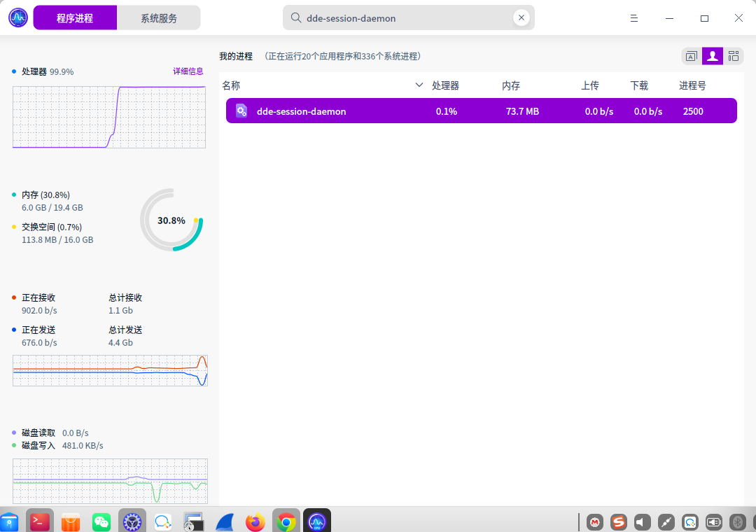This screenshot has height=532, width=756.
Task: Open the terminal from the dock
Action: pos(39,521)
